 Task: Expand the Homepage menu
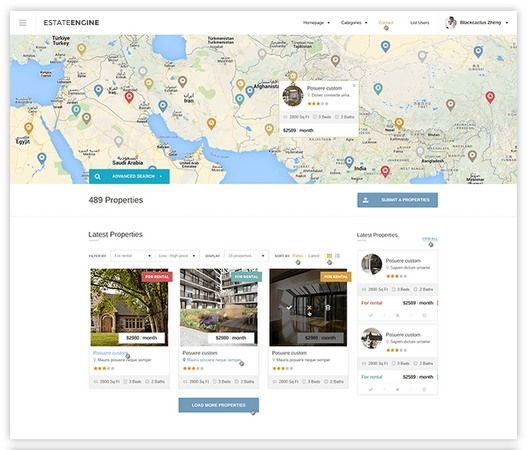click(316, 23)
